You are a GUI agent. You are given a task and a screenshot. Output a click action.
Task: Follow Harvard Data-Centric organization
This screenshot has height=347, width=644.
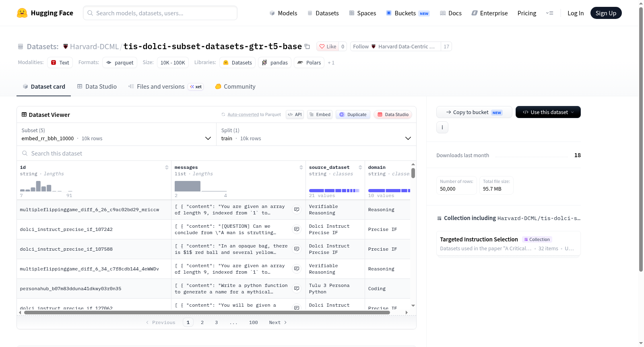(x=396, y=46)
